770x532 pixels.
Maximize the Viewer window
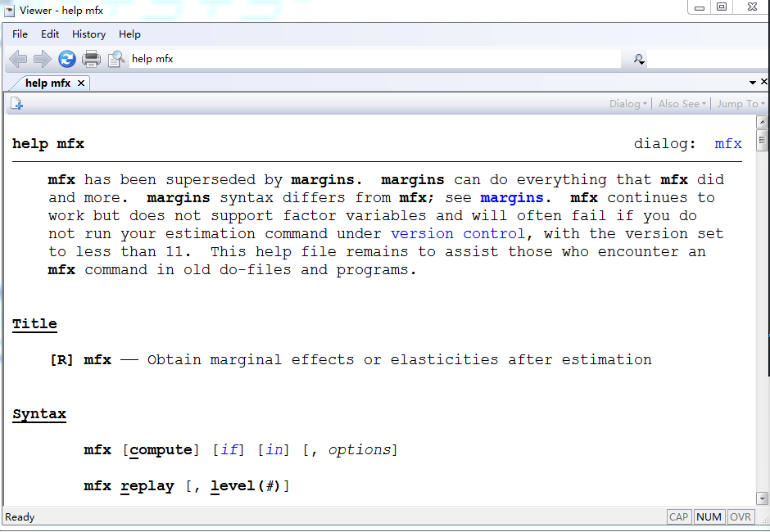[x=722, y=7]
